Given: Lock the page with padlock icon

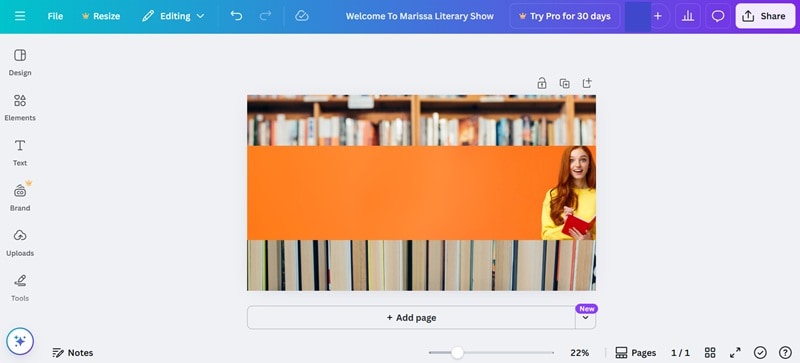Looking at the screenshot, I should 542,83.
